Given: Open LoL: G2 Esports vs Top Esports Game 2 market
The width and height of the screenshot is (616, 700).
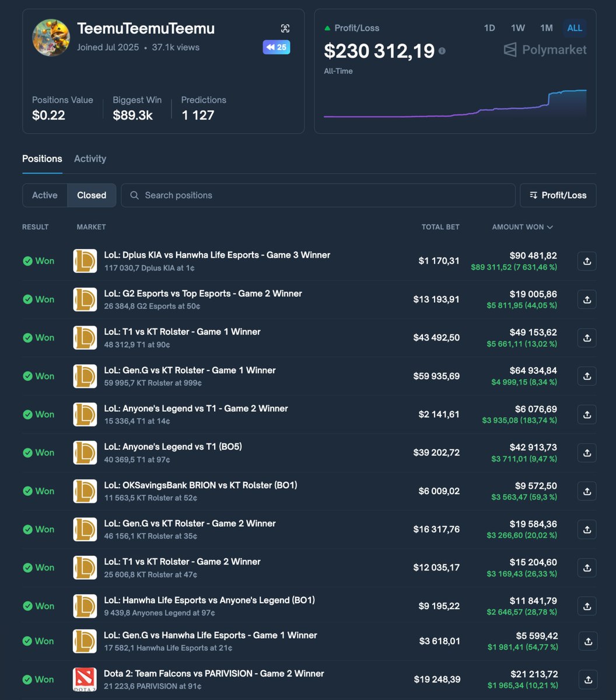Looking at the screenshot, I should point(203,293).
